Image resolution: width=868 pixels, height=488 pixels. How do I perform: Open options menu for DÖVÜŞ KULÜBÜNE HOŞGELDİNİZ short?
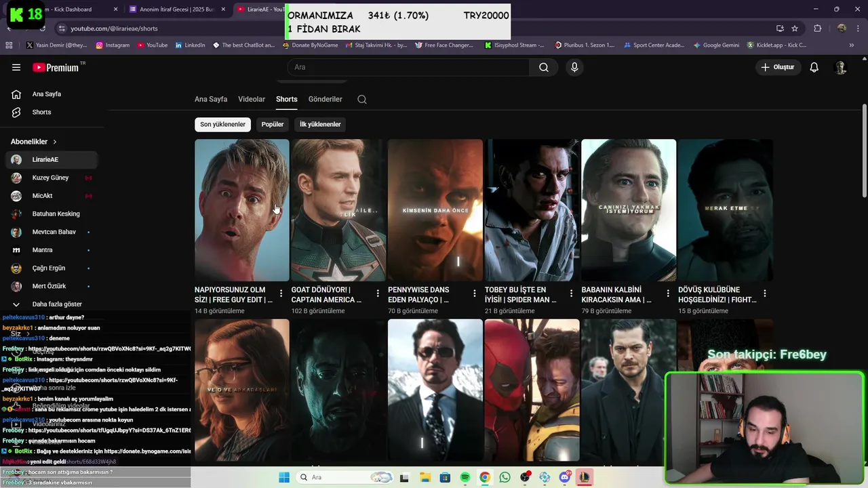[x=765, y=293]
